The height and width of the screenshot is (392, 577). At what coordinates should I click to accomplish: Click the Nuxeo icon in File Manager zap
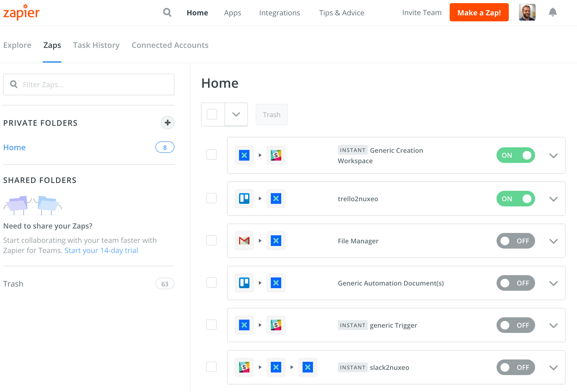(275, 241)
